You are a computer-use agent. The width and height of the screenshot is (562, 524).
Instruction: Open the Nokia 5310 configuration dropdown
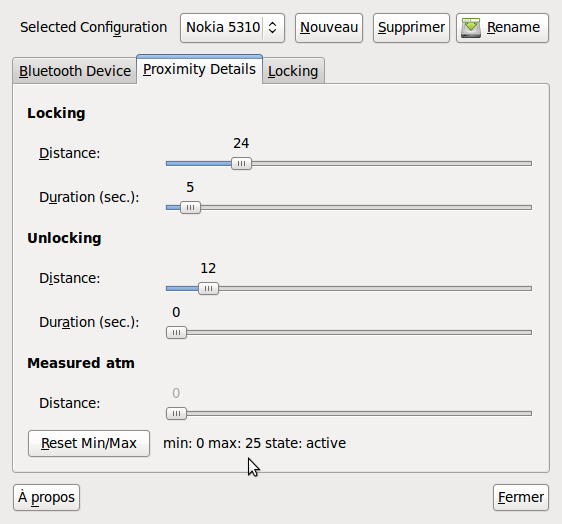click(x=232, y=28)
